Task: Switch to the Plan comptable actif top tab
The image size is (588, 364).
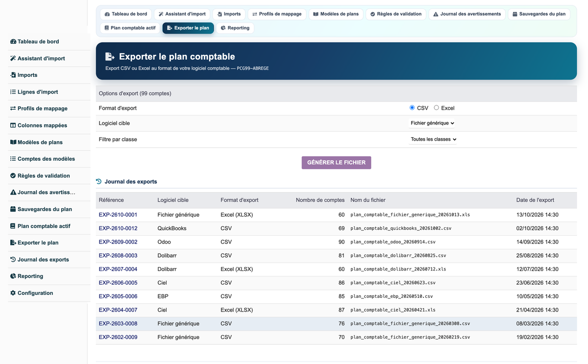Action: click(x=130, y=28)
